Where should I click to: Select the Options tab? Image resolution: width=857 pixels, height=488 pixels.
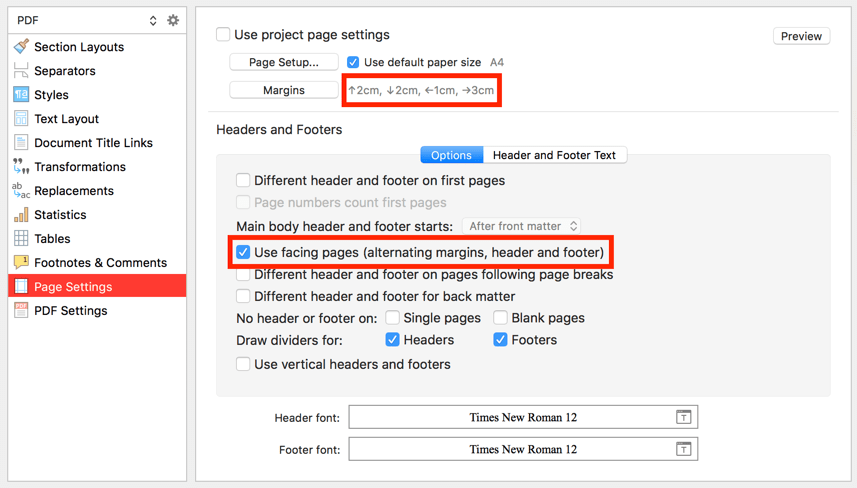(451, 155)
